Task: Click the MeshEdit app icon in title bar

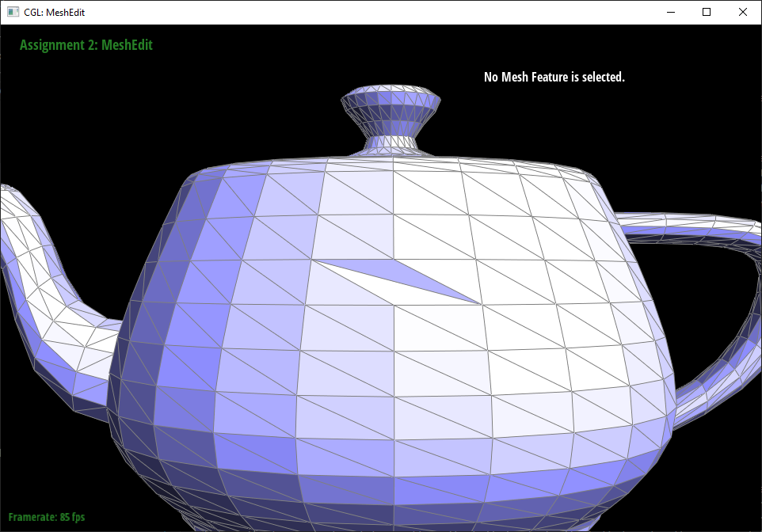Action: point(13,12)
